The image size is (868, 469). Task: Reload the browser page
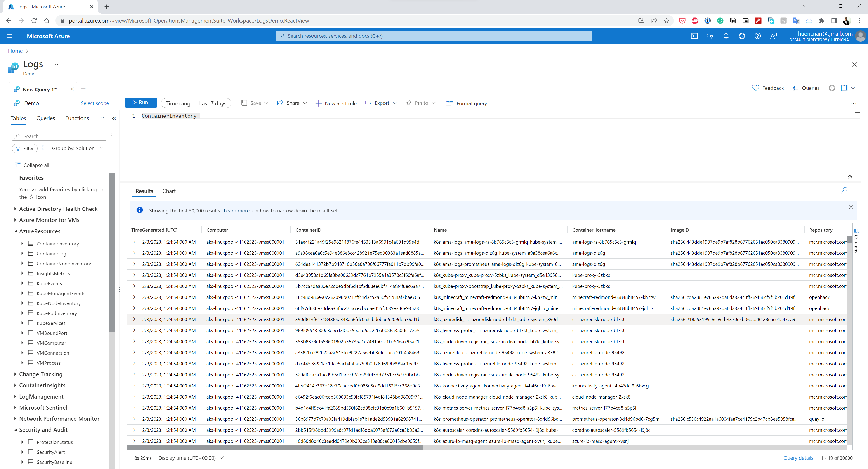[x=34, y=21]
